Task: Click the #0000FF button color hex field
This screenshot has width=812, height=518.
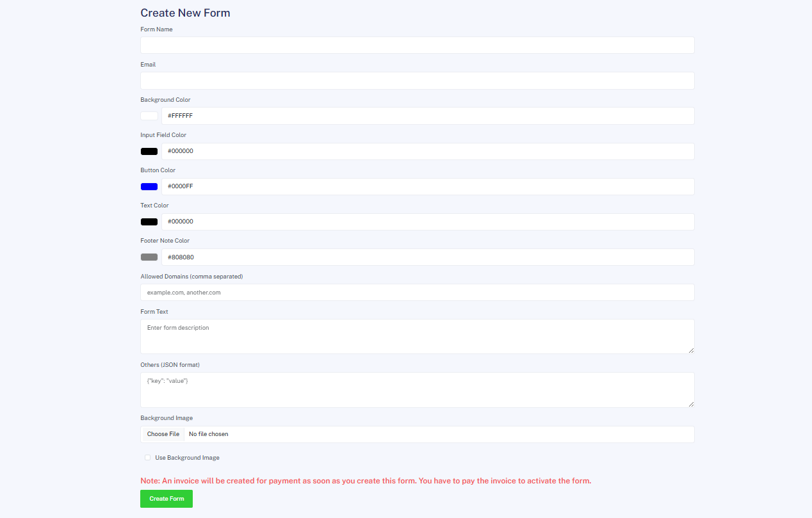Action: tap(427, 186)
